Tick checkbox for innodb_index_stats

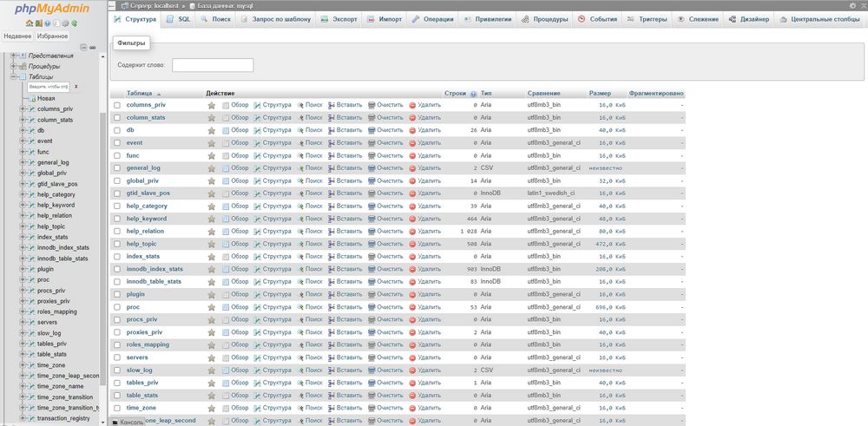point(117,269)
